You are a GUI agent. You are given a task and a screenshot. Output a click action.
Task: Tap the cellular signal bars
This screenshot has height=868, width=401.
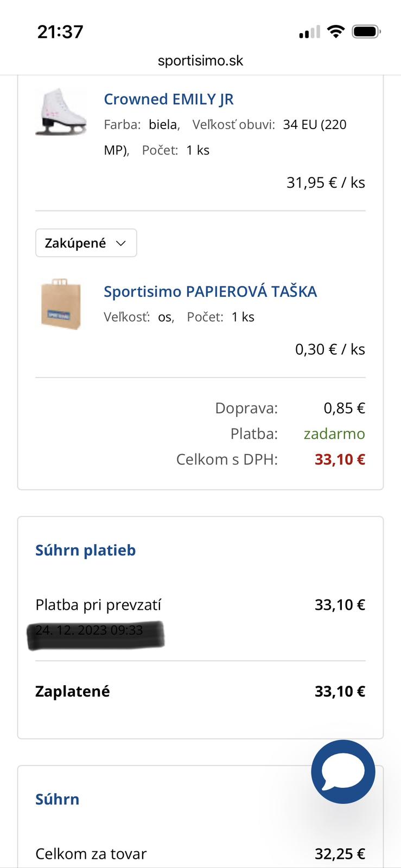[309, 33]
